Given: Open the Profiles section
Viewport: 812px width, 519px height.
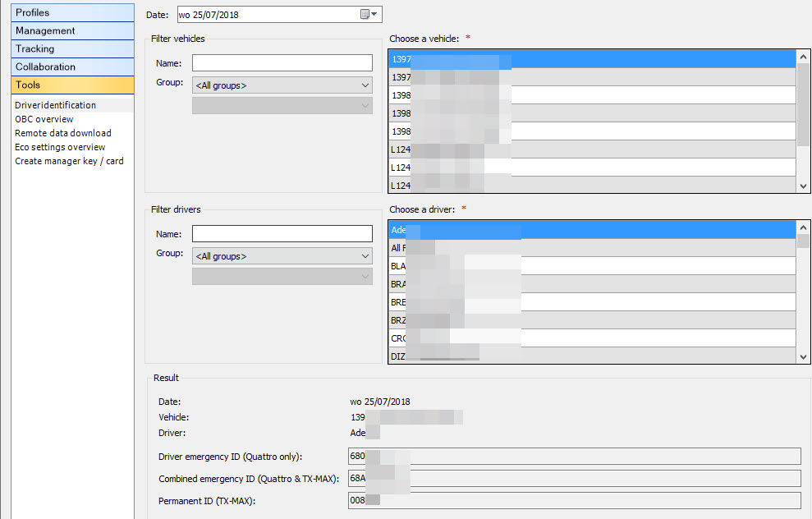Looking at the screenshot, I should (73, 12).
